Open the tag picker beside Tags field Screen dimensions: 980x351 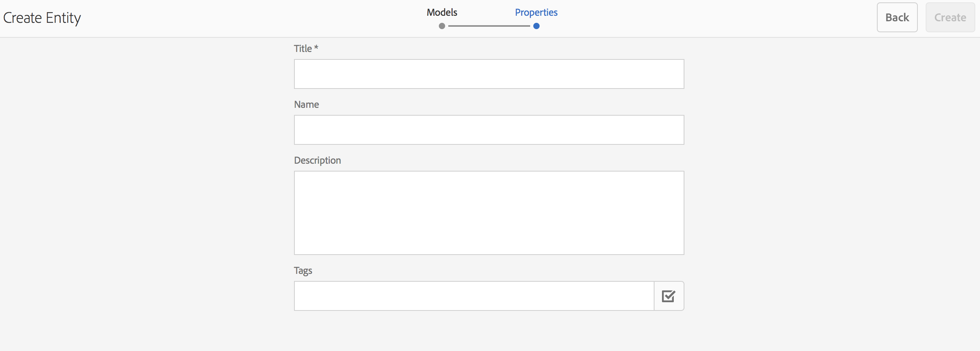pyautogui.click(x=669, y=296)
